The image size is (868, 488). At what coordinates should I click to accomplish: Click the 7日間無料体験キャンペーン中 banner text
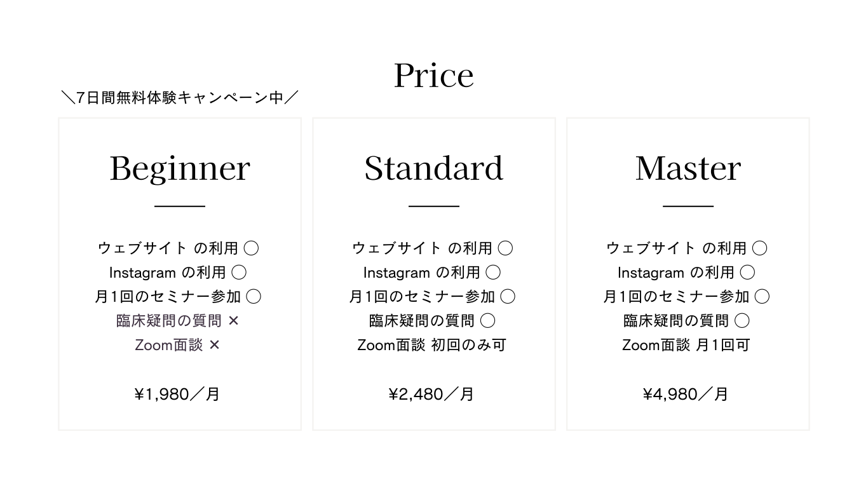click(x=180, y=98)
